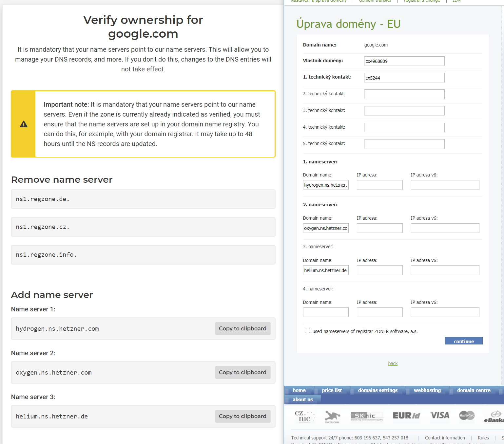The image size is (504, 444).
Task: Click the EURid logo
Action: [x=406, y=416]
